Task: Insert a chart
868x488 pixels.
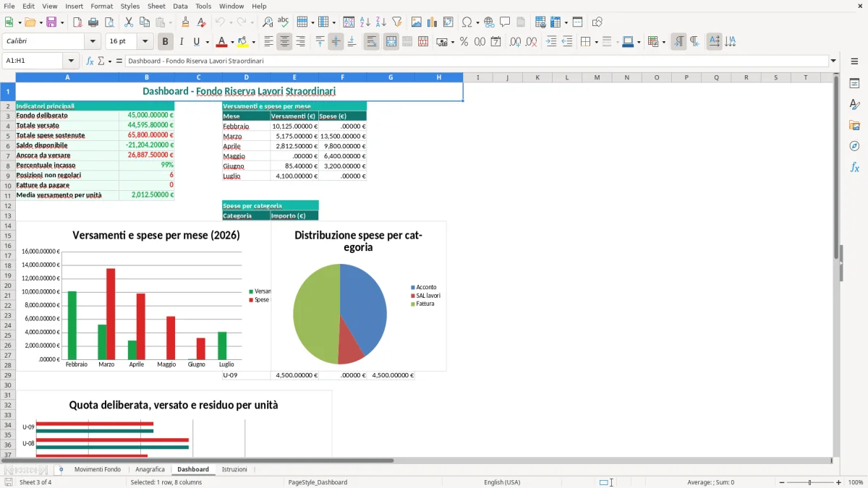Action: tap(433, 22)
